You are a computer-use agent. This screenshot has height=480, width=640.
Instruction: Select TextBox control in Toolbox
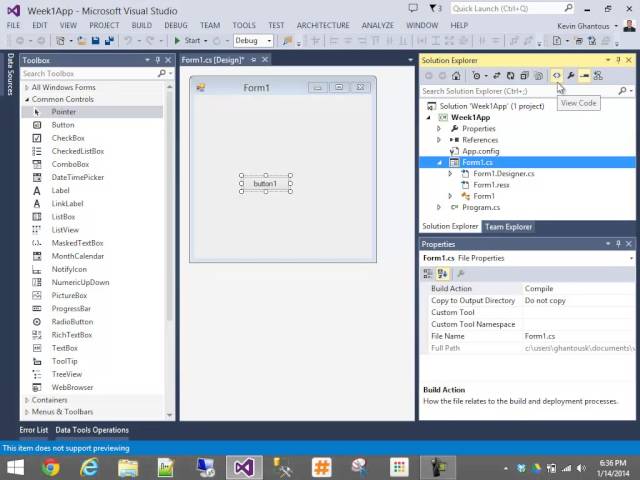(x=64, y=348)
